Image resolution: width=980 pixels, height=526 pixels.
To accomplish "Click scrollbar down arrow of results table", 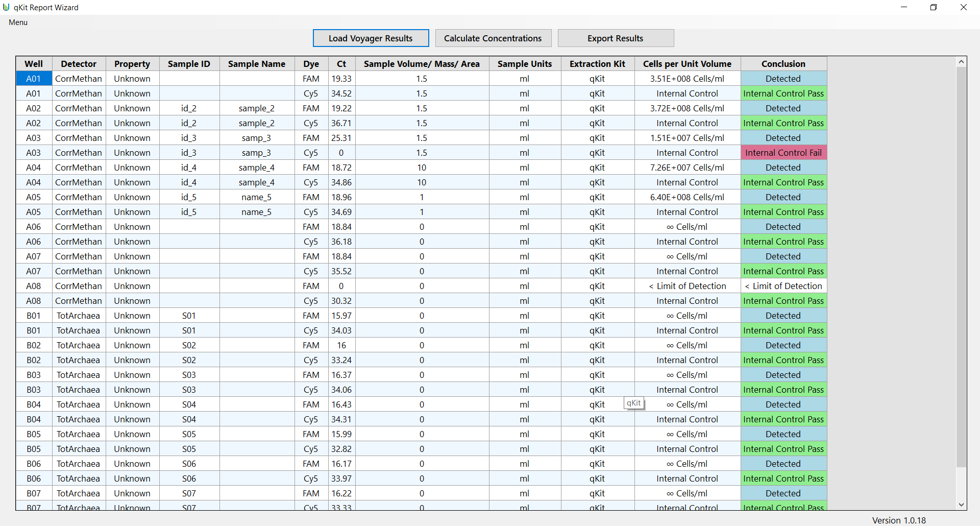I will [961, 505].
